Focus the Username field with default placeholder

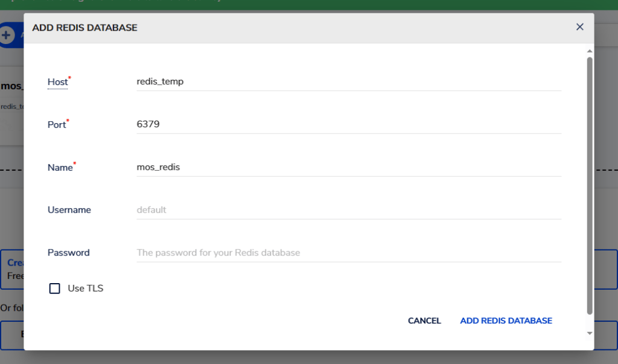tap(348, 210)
